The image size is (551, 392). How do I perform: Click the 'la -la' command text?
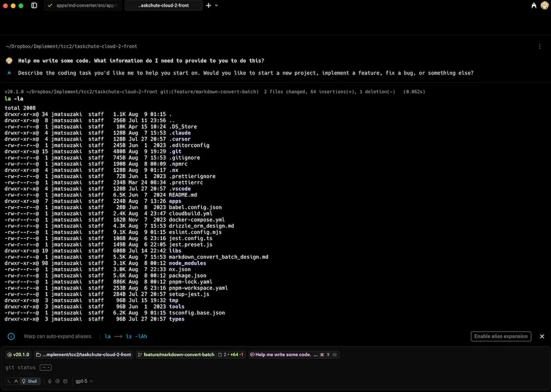(x=14, y=99)
